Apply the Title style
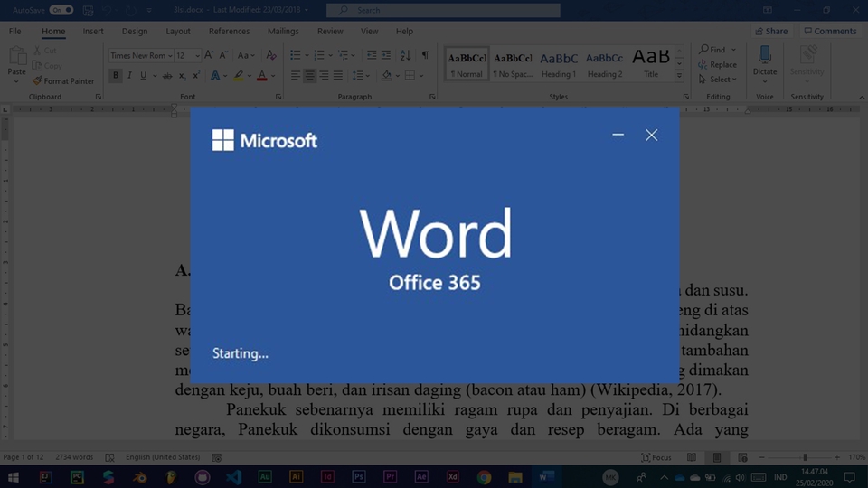Image resolution: width=868 pixels, height=488 pixels. tap(650, 63)
